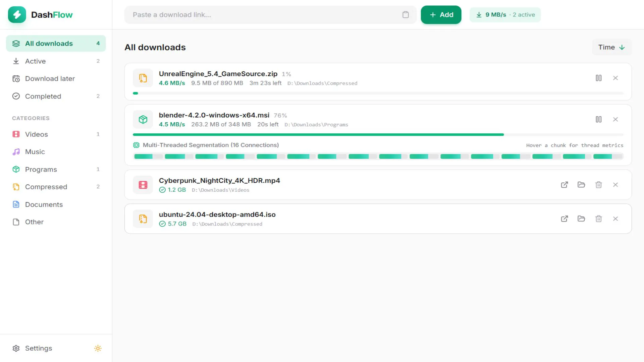This screenshot has height=362, width=644.
Task: Show Cyberpunk_NightCity_4K_HDR.mp4 in its folder
Action: [581, 185]
